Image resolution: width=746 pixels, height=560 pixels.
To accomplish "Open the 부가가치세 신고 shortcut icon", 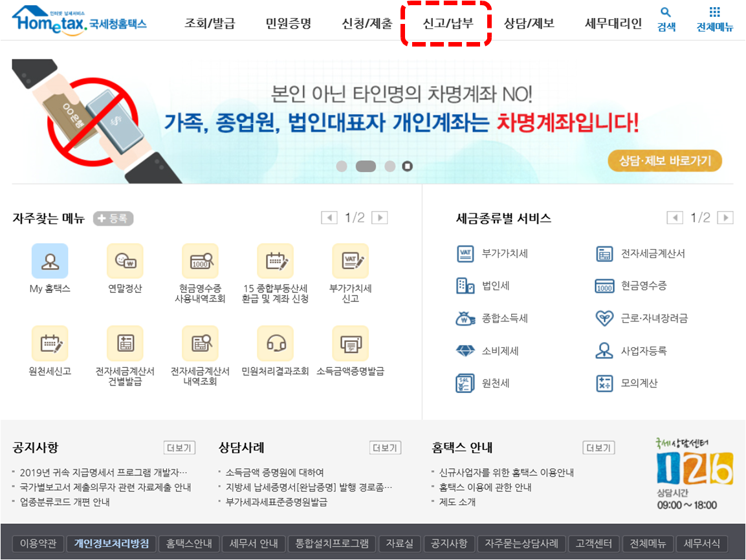I will (x=351, y=261).
